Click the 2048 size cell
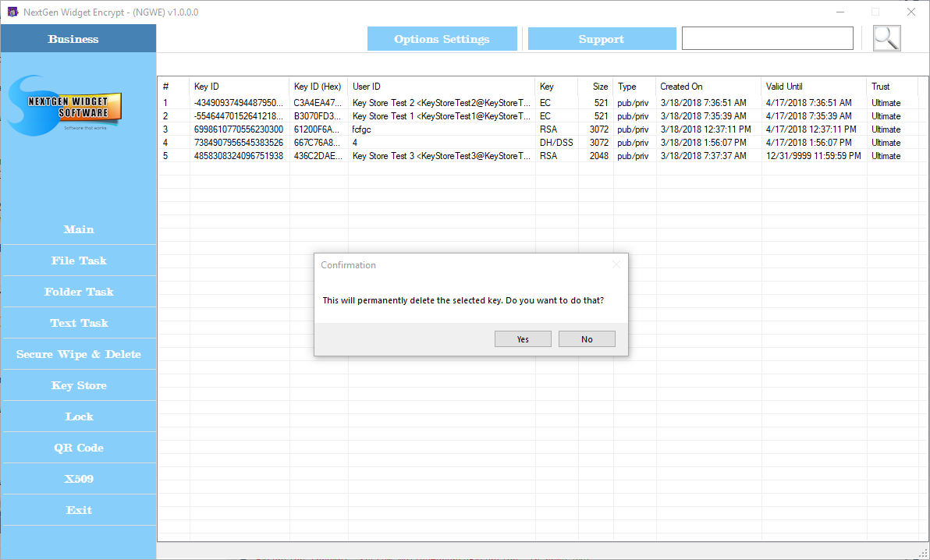 click(599, 156)
